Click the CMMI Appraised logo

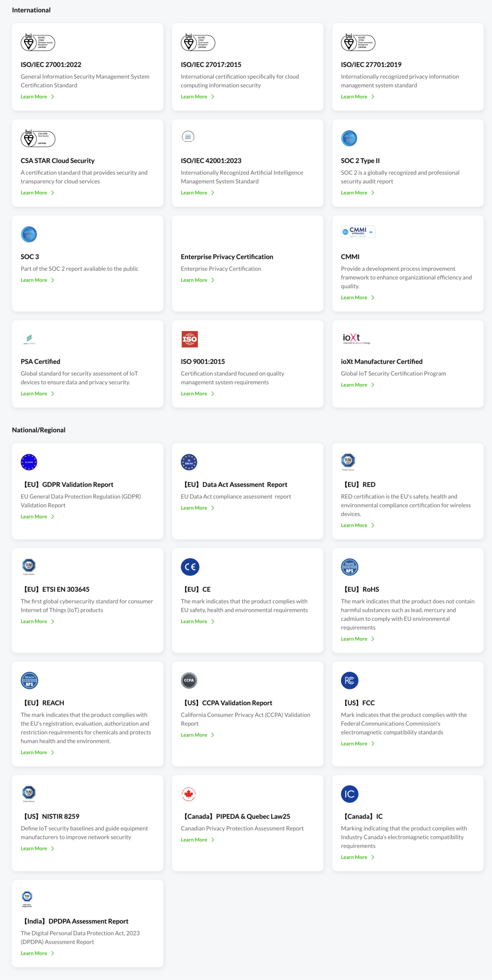coord(358,232)
